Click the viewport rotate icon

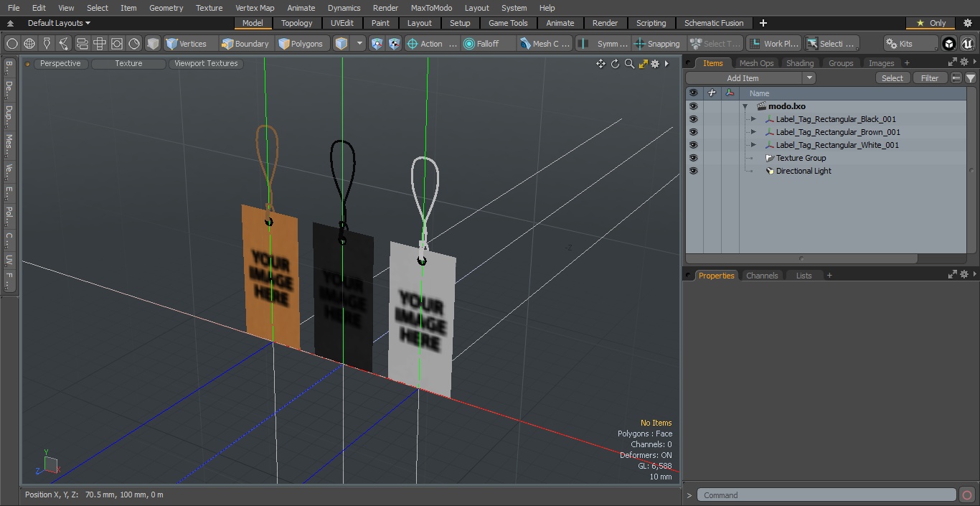(x=615, y=64)
